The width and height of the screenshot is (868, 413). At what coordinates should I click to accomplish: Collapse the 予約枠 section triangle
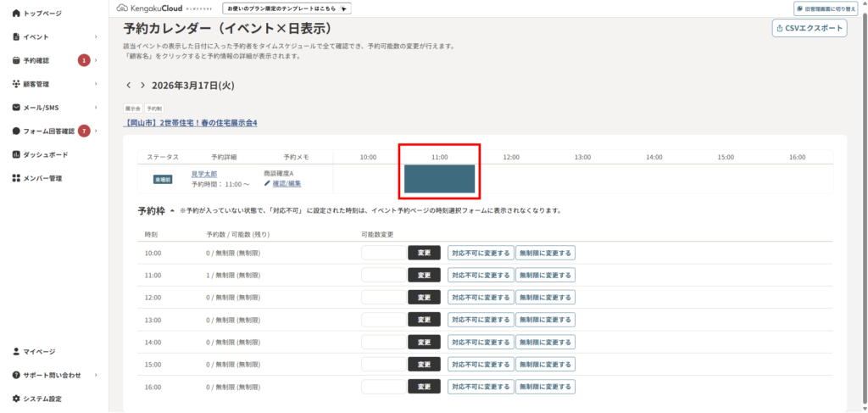click(x=172, y=210)
